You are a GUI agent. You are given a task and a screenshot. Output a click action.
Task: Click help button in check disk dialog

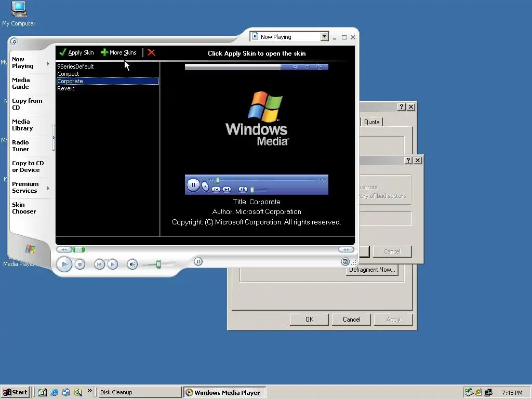(x=408, y=160)
